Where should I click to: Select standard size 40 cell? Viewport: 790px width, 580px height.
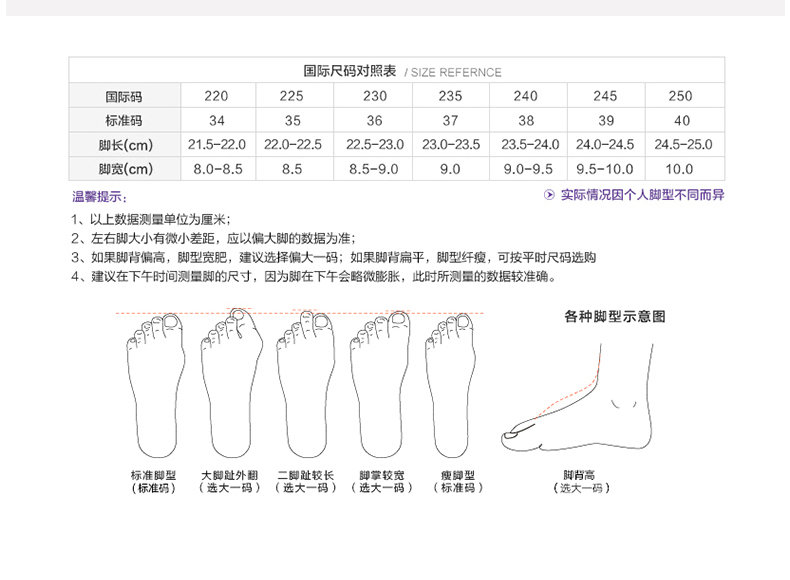point(680,120)
